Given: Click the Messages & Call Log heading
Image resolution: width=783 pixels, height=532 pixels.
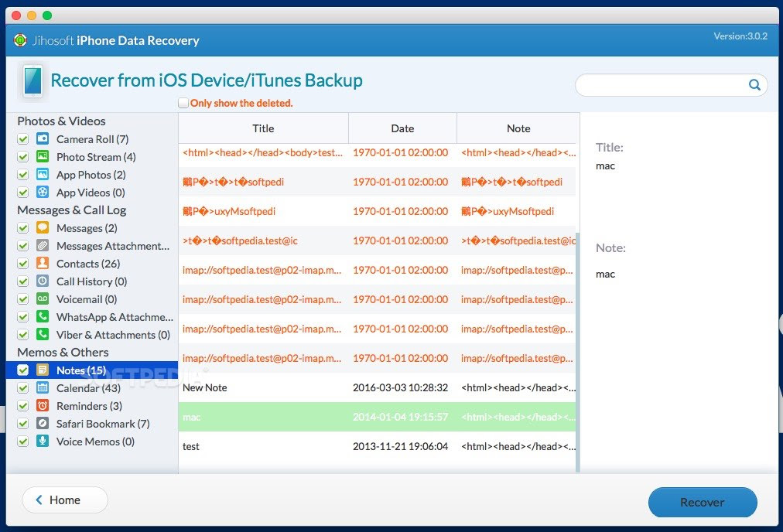Looking at the screenshot, I should coord(71,210).
